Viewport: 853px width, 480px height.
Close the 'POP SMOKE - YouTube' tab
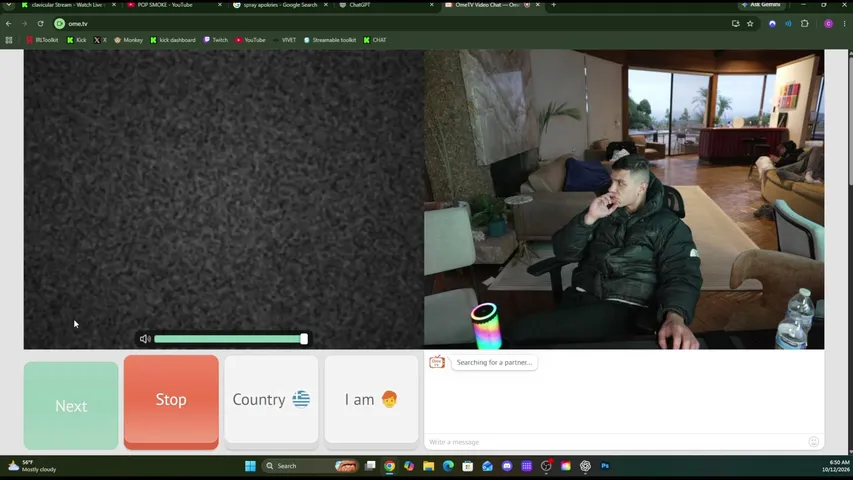220,5
